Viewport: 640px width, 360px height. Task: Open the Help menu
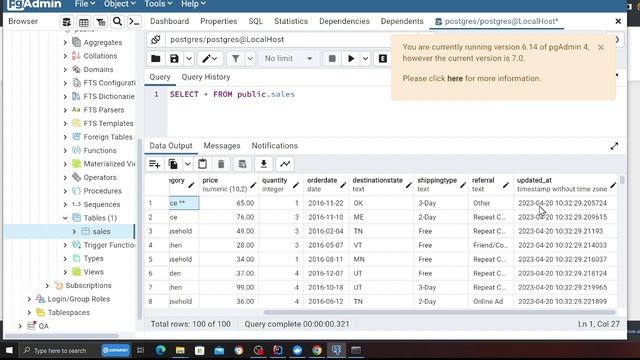(x=193, y=4)
